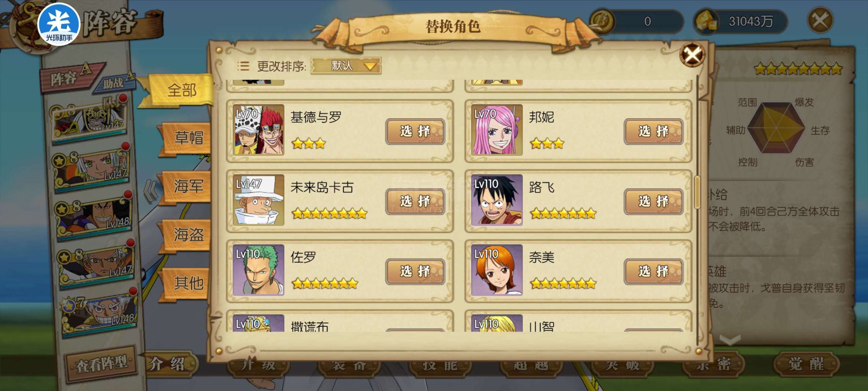Image resolution: width=868 pixels, height=391 pixels.
Task: Open the 默认 sort order dropdown
Action: click(x=346, y=66)
